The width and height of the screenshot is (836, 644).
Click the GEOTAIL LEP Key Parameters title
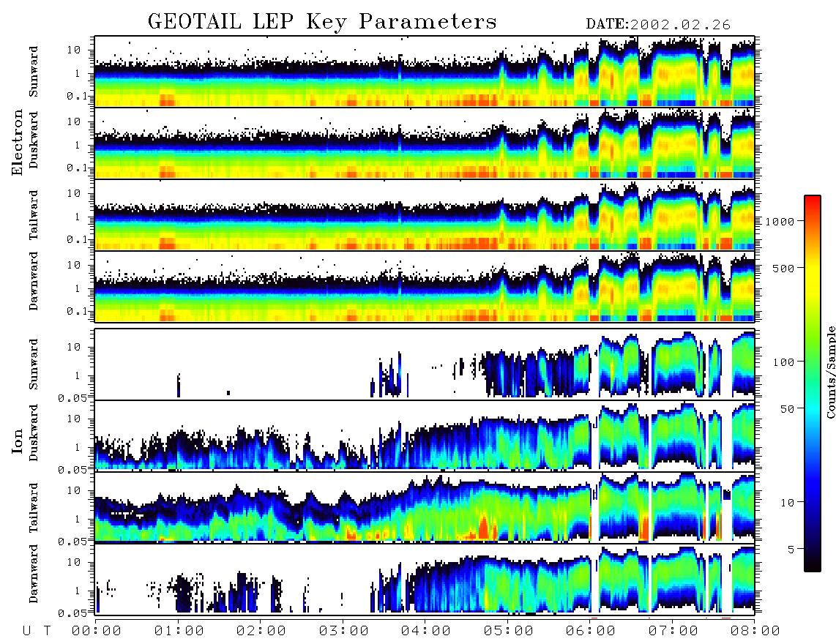point(322,23)
